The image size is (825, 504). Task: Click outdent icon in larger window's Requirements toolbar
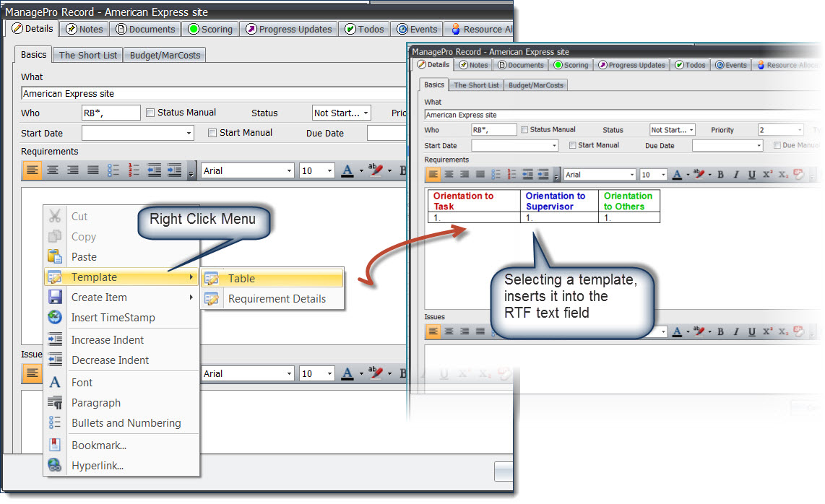click(x=154, y=170)
